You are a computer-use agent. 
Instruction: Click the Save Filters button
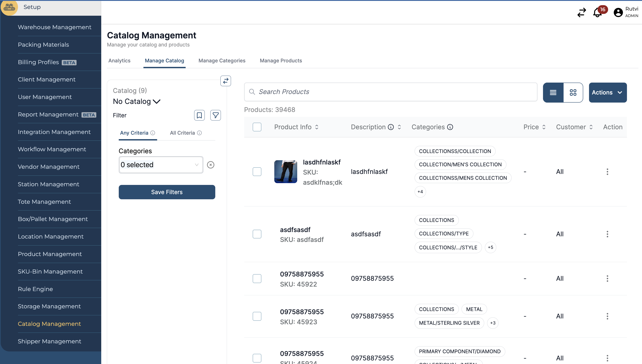pos(167,192)
